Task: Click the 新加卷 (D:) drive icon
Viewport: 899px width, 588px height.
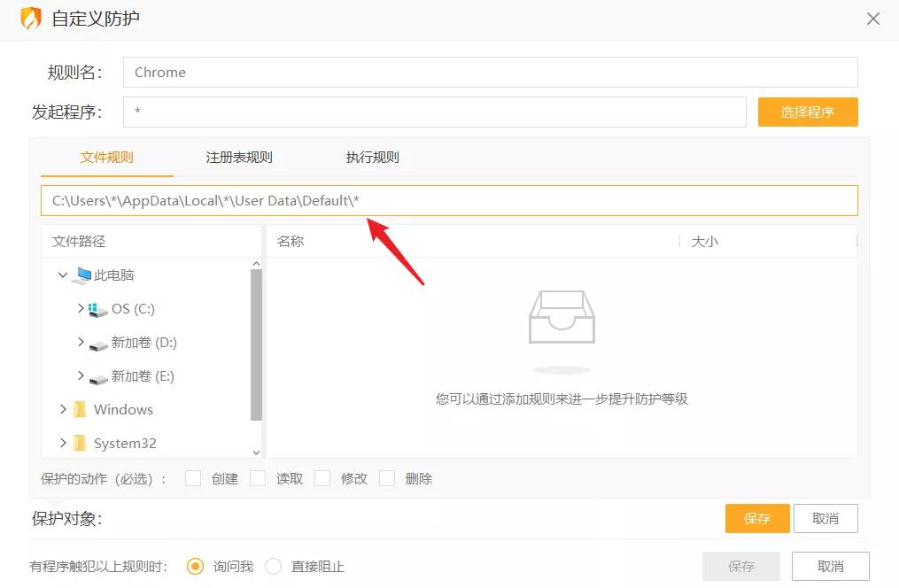Action: [97, 343]
